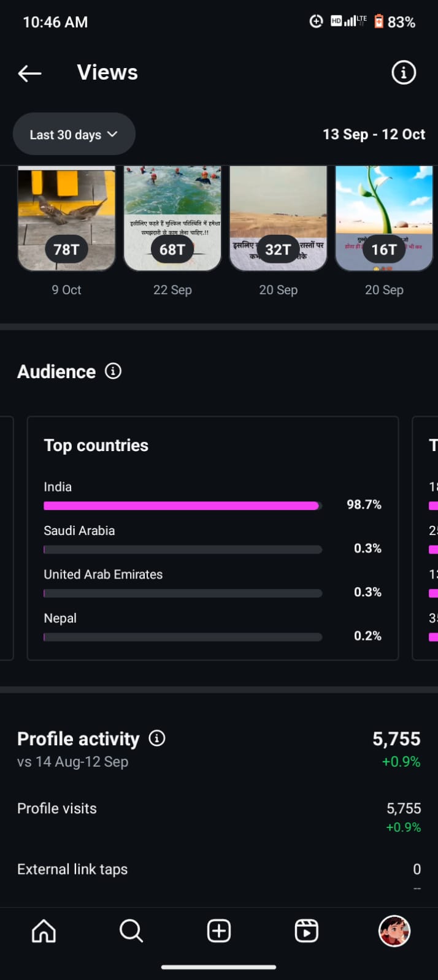Tap info icon beside Profile activity

click(x=157, y=738)
